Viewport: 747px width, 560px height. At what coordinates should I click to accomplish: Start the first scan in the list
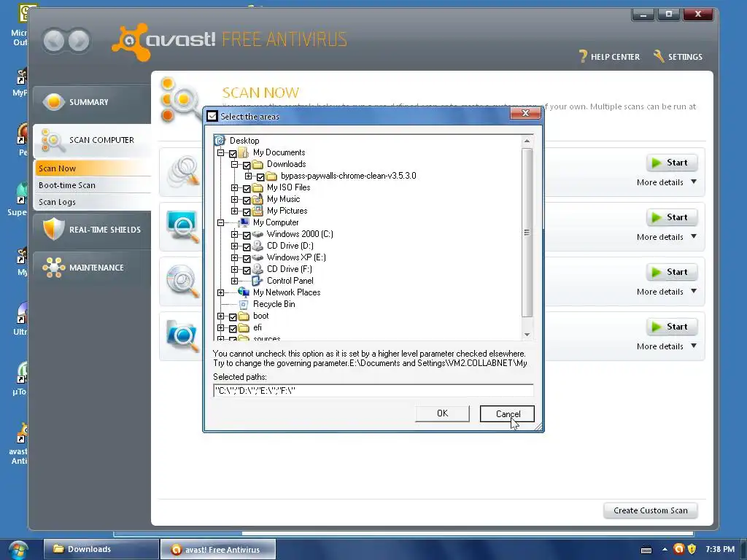672,163
